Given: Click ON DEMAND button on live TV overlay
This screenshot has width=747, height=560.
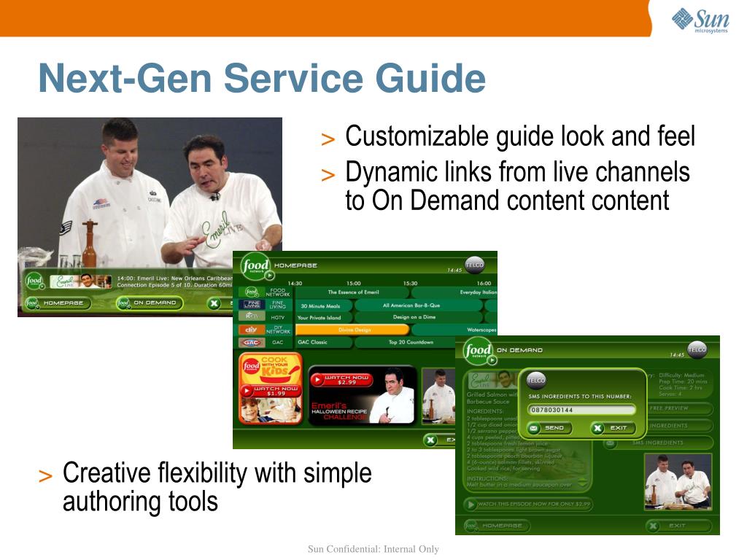Looking at the screenshot, I should [x=149, y=303].
